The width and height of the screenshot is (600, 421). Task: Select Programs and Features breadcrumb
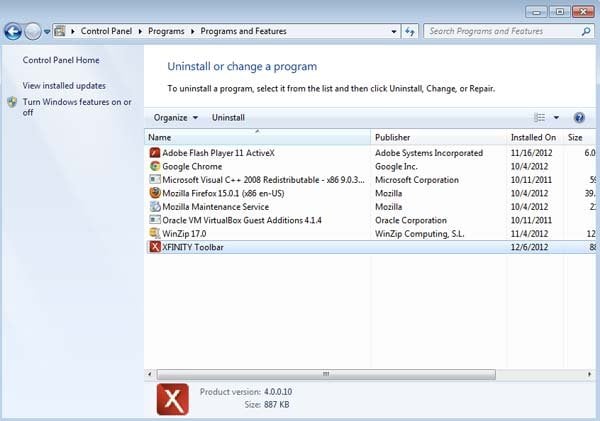click(x=243, y=31)
